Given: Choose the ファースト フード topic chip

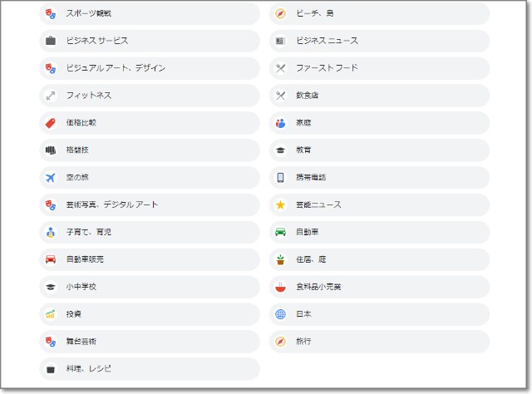Looking at the screenshot, I should click(x=379, y=68).
